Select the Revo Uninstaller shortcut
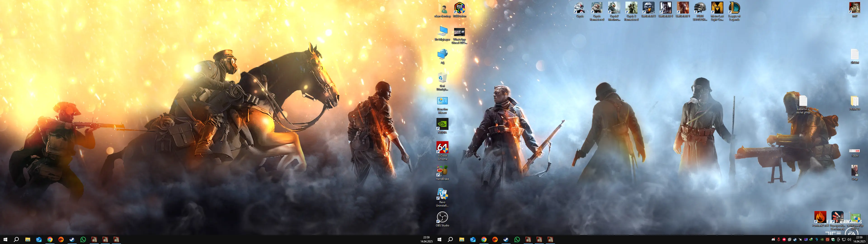 pos(442,197)
